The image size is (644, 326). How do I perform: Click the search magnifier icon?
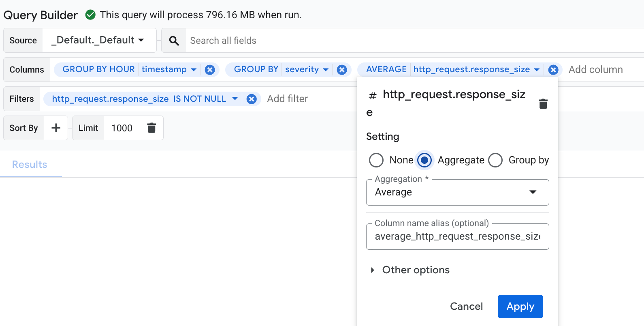[x=174, y=41]
